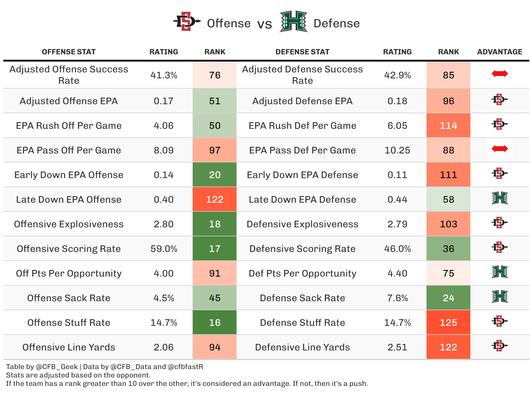This screenshot has width=532, height=394.
Task: Click the San Diego State logo in the title
Action: [187, 22]
